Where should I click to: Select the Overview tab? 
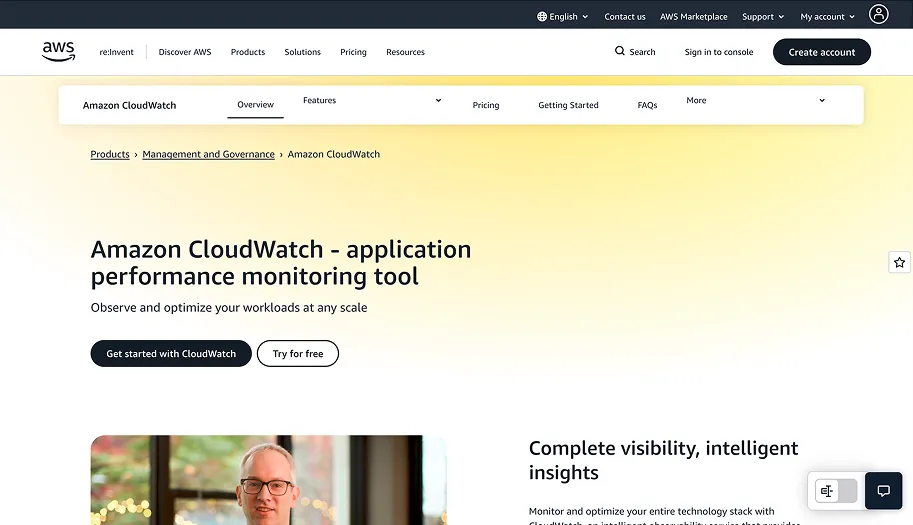coord(255,105)
